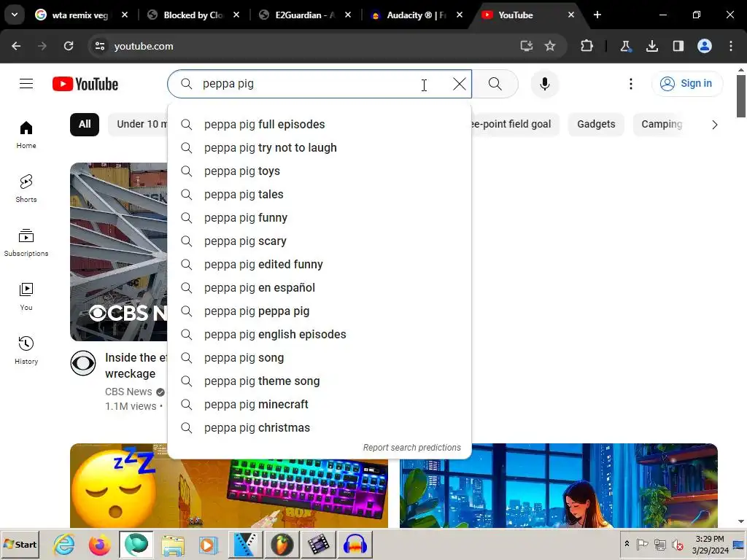Start voice search with microphone icon
The height and width of the screenshot is (560, 747).
tap(544, 84)
